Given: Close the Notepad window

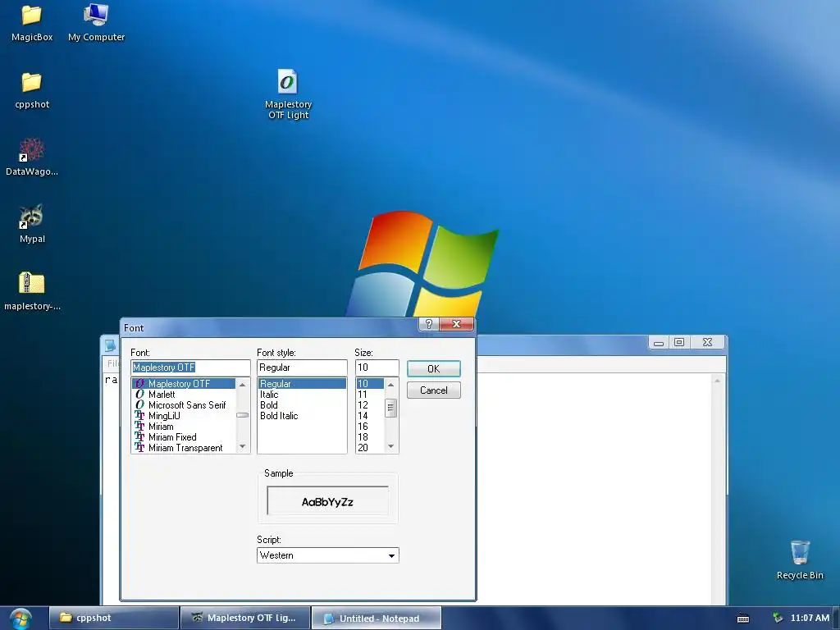Looking at the screenshot, I should 707,342.
